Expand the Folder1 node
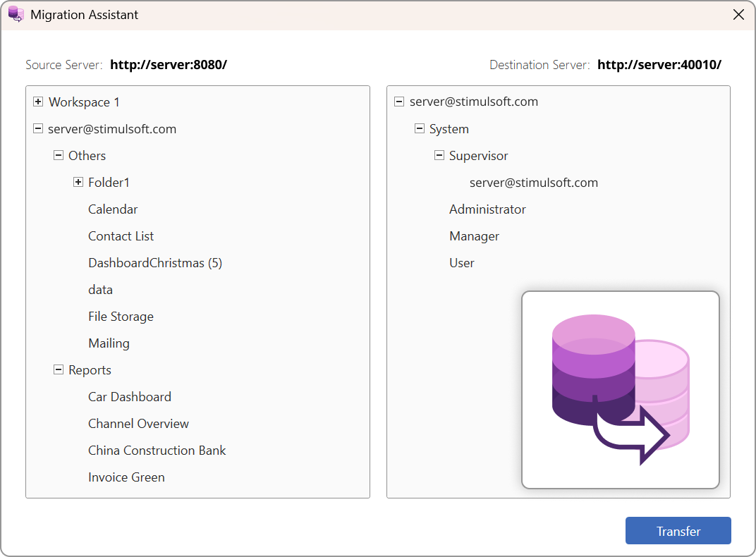This screenshot has height=557, width=756. pos(78,183)
